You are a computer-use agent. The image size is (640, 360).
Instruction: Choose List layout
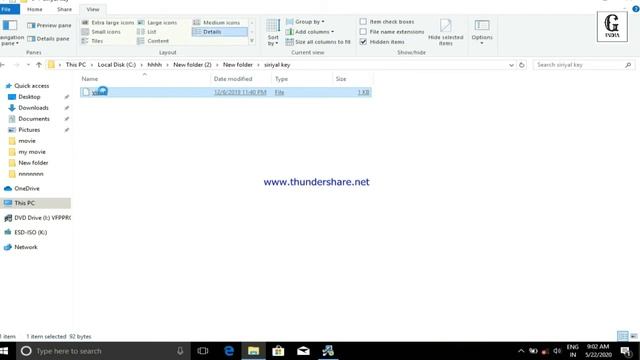pos(147,32)
